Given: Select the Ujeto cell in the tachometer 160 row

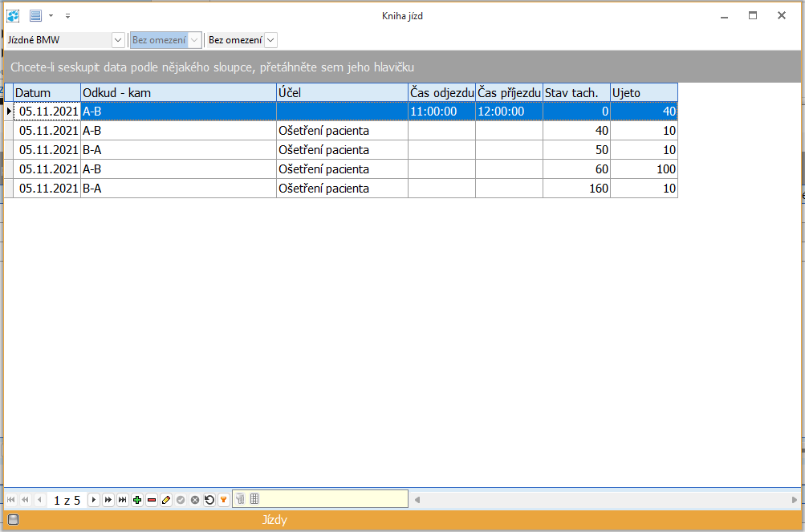Looking at the screenshot, I should pos(644,189).
